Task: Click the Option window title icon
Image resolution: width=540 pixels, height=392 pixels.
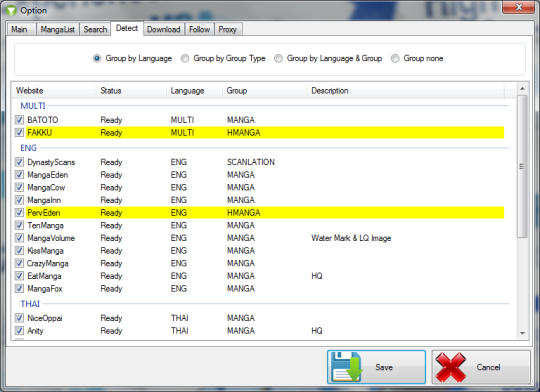Action: click(11, 10)
